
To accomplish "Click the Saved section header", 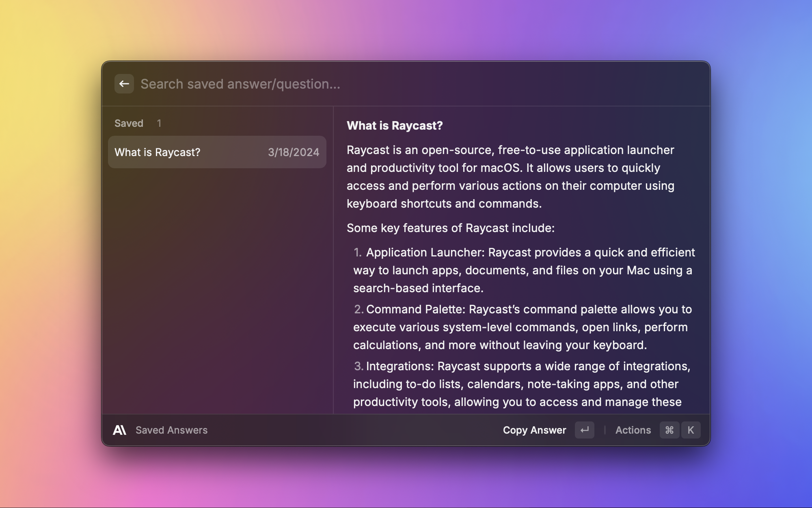I will pos(129,123).
